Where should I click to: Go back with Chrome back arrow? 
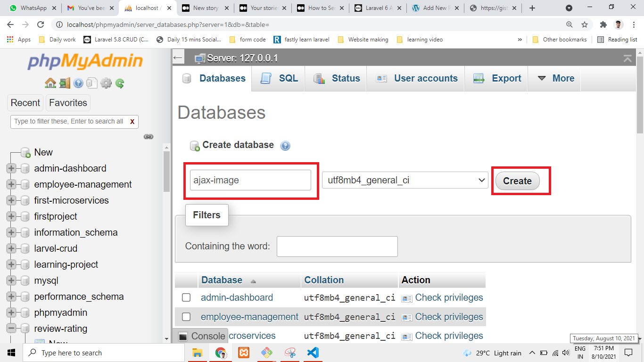click(10, 25)
